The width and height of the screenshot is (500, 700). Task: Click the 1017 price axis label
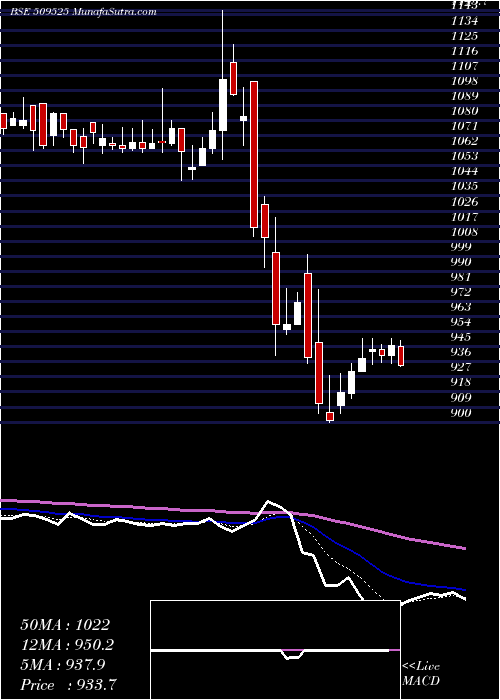(464, 217)
